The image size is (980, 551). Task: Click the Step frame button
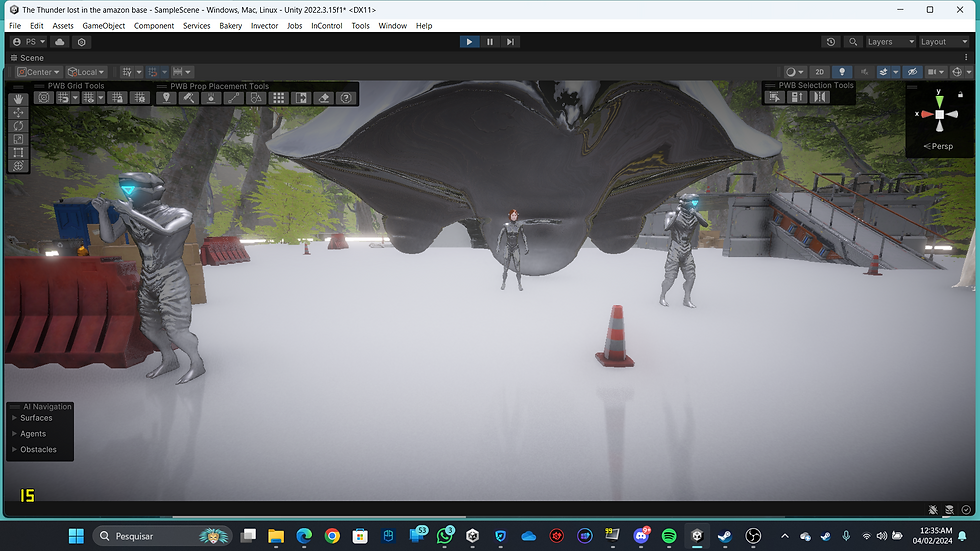(x=511, y=42)
